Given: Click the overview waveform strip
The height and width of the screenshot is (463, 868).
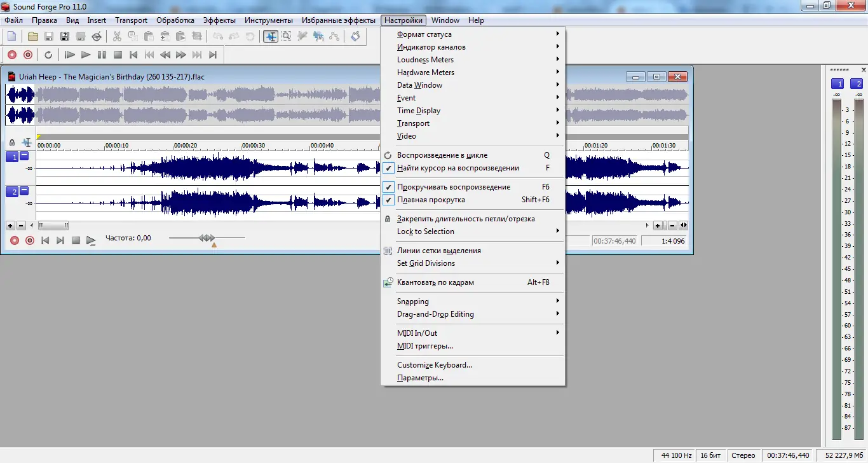Looking at the screenshot, I should click(x=347, y=105).
